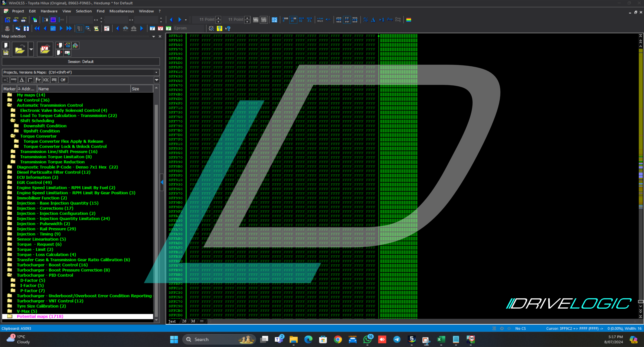Select Potential maps (1718) folder

coord(40,316)
